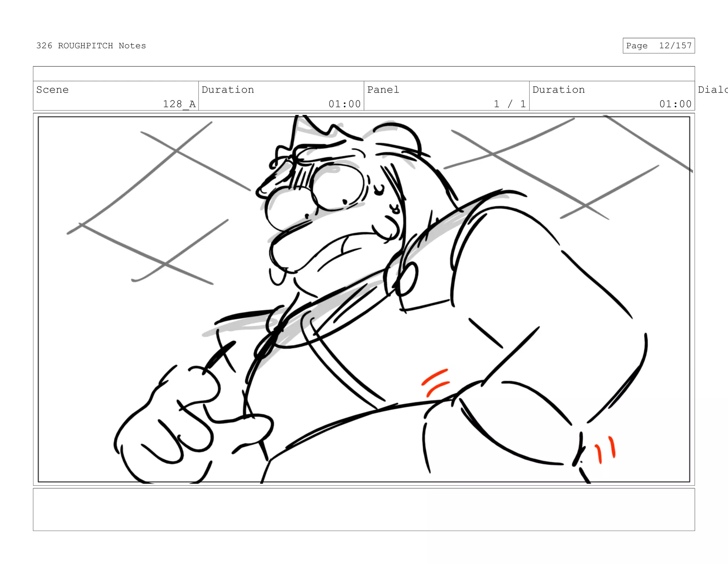Screen dimensions: 728x564
Task: Click the cut-off Dialog column label
Action: click(x=712, y=90)
